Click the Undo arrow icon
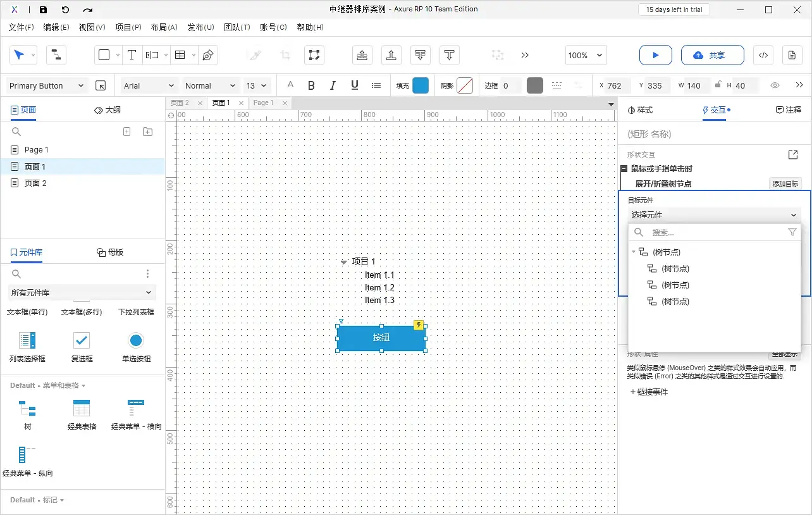Viewport: 812px width, 515px height. click(65, 9)
